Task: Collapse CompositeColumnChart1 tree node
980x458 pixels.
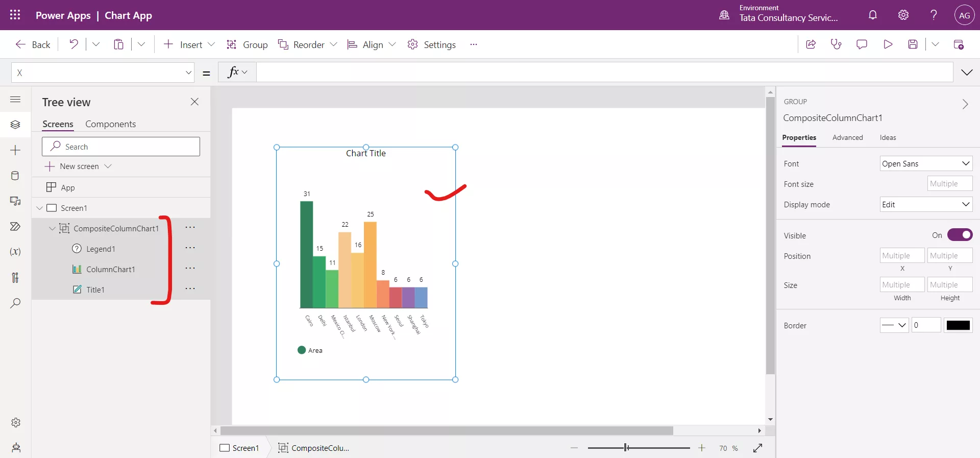Action: tap(52, 228)
